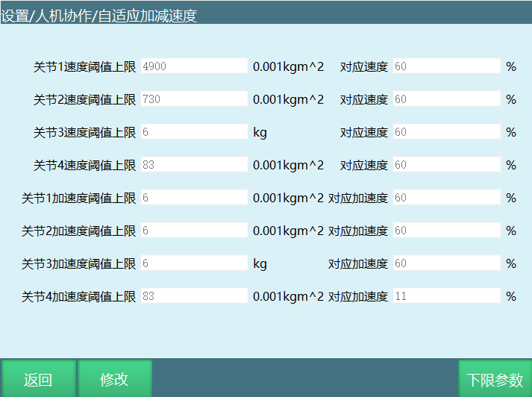532x397 pixels.
Task: Click 对应加速度 field for 关节2加速度
Action: 446,231
